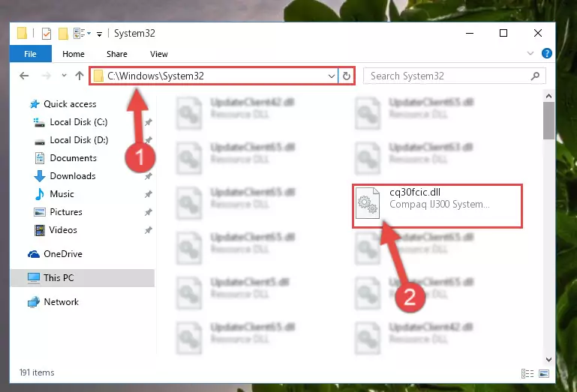This screenshot has height=392, width=577.
Task: Switch to large thumbnails view
Action: pyautogui.click(x=544, y=373)
